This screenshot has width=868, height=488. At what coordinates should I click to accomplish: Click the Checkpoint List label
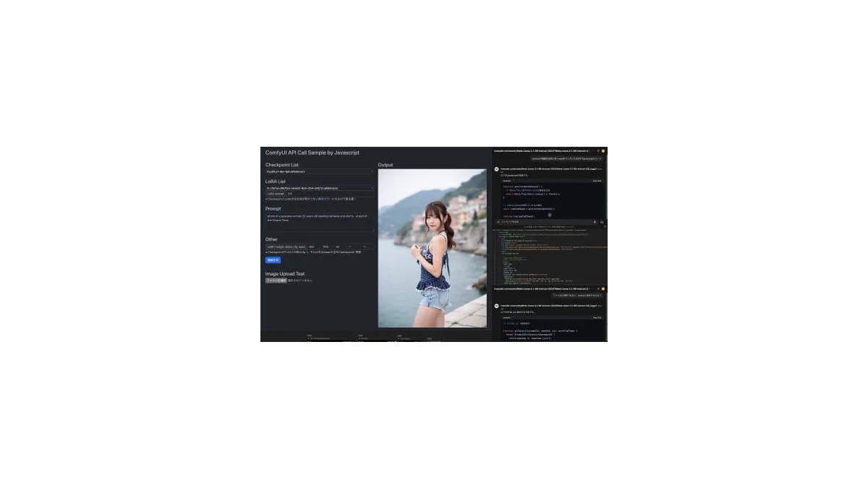(281, 165)
